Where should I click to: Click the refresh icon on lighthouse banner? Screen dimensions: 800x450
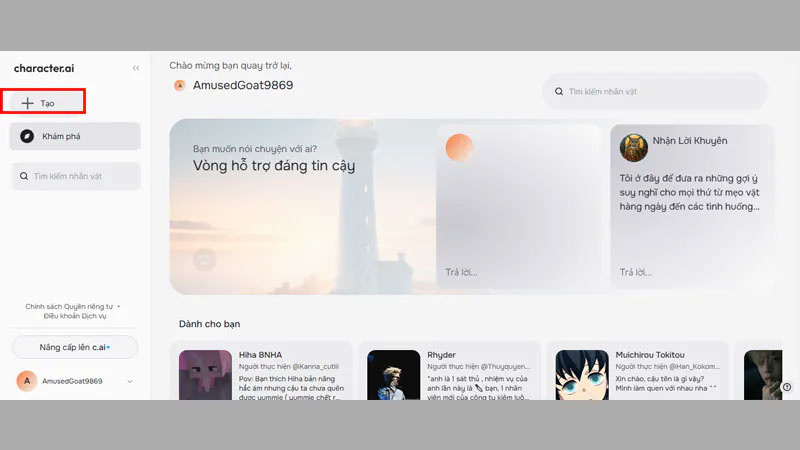pyautogui.click(x=204, y=260)
